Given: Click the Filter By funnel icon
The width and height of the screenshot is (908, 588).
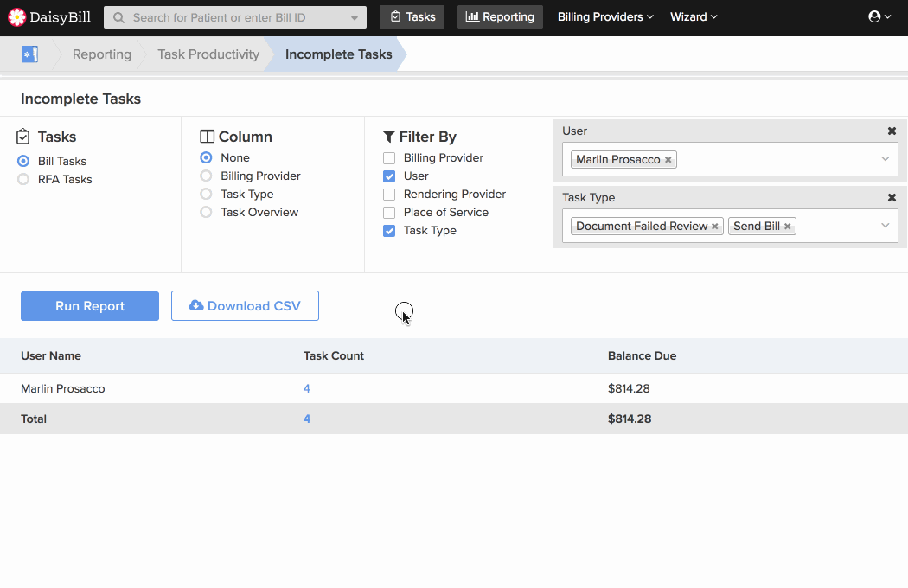Looking at the screenshot, I should coord(389,137).
